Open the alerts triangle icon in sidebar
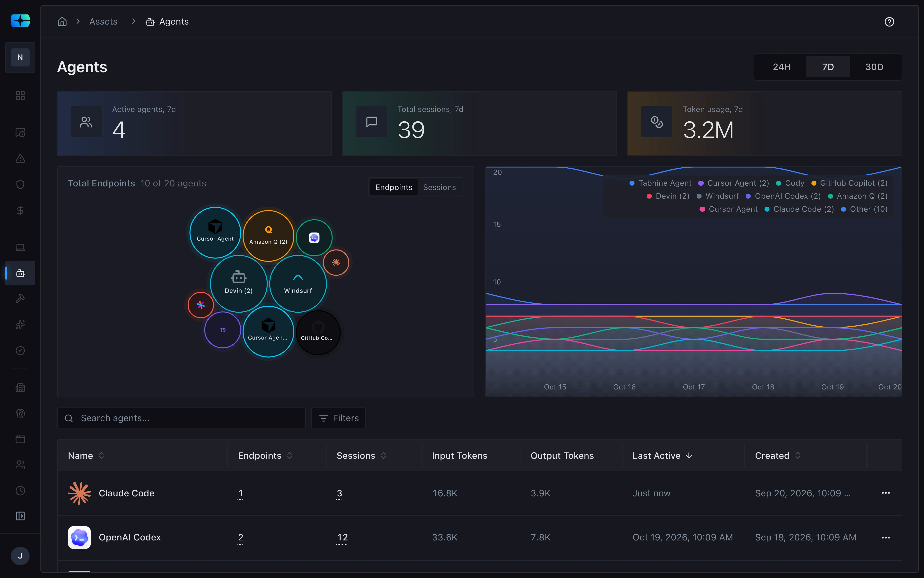Viewport: 924px width, 578px height. click(x=20, y=159)
